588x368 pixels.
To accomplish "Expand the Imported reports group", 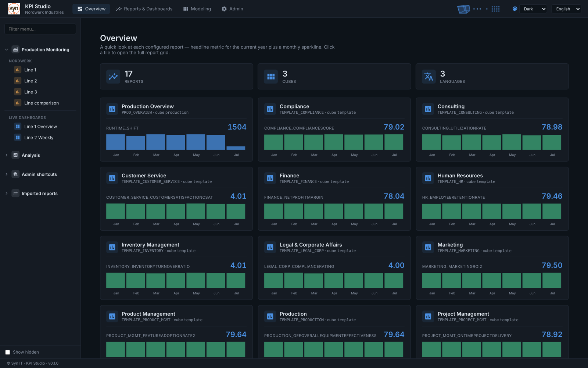I will (6, 194).
